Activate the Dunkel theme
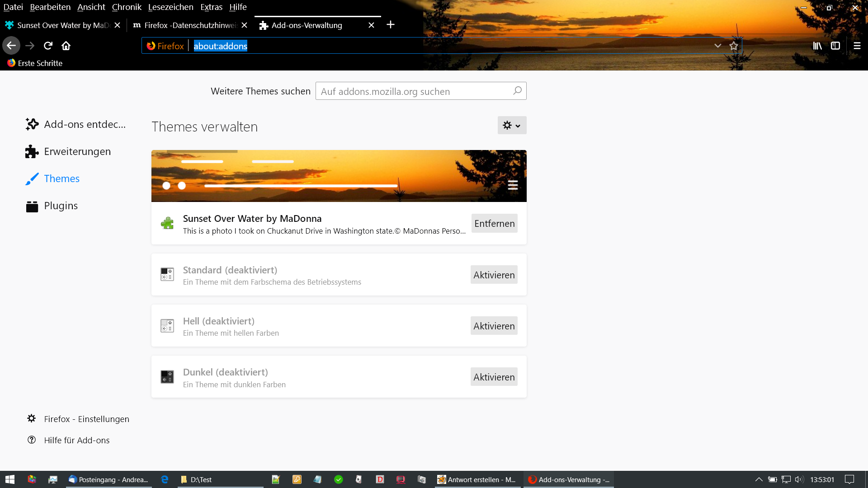The width and height of the screenshot is (868, 488). (x=494, y=377)
